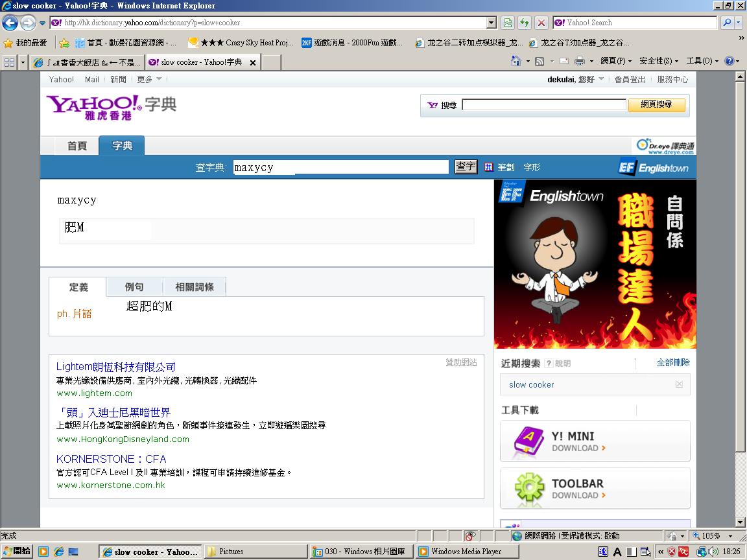Switch to the 相關詞條 tab
This screenshot has width=747, height=560.
[x=195, y=286]
